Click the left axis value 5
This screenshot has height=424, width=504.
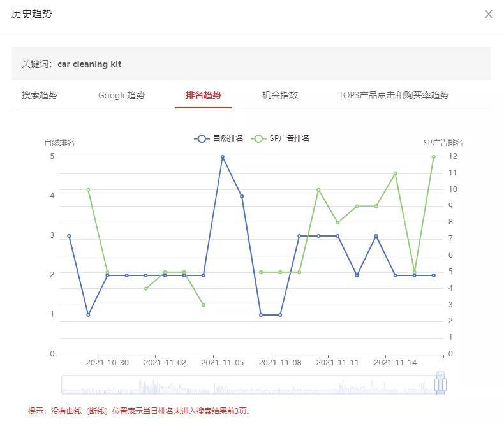tap(52, 156)
